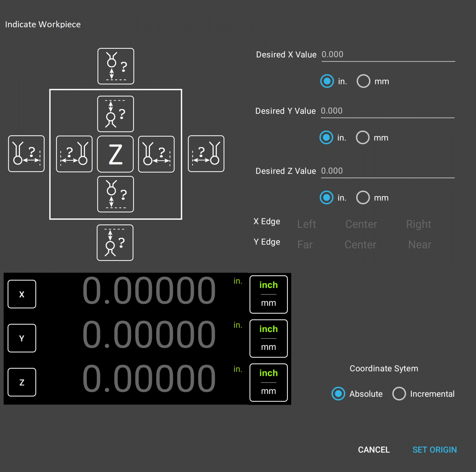This screenshot has height=472, width=476.
Task: Select mm for Desired Z Value
Action: pos(363,198)
